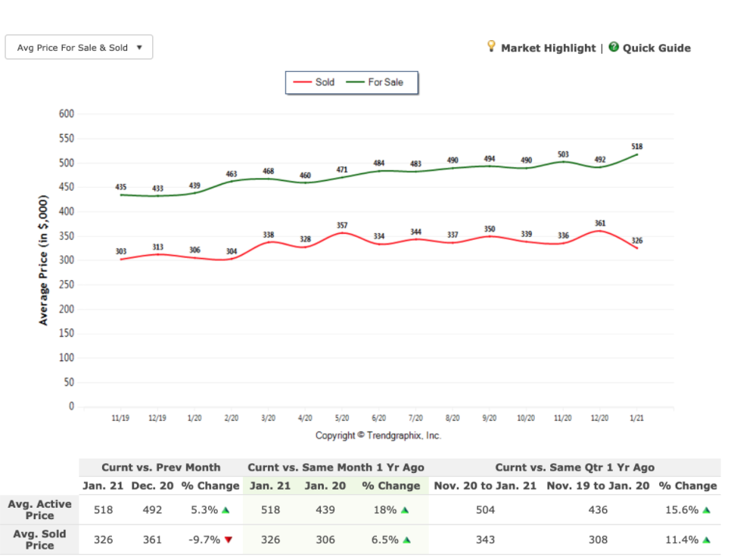Click the 518 data point on For Sale line
This screenshot has height=560, width=731.
(x=637, y=154)
